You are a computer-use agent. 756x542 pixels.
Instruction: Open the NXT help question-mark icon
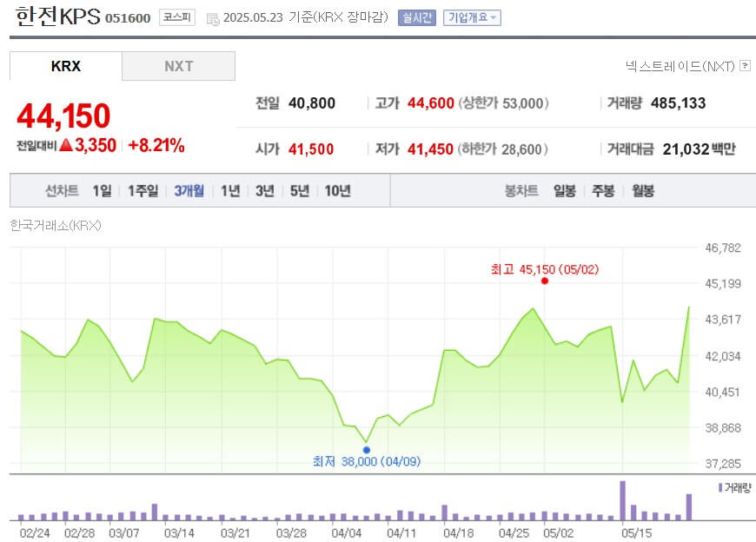pyautogui.click(x=745, y=65)
